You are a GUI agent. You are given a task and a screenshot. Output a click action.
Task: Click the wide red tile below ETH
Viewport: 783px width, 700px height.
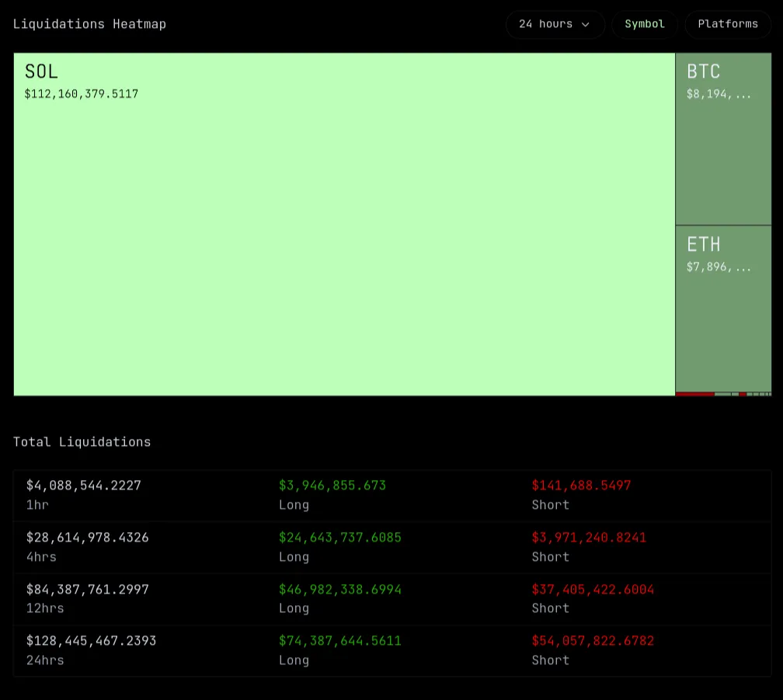tap(694, 395)
